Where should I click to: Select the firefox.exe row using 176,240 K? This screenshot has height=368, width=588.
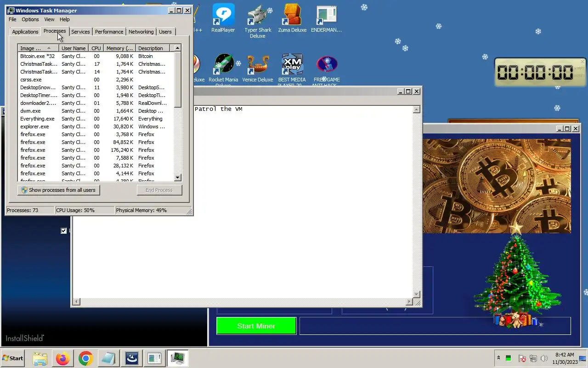(x=96, y=150)
